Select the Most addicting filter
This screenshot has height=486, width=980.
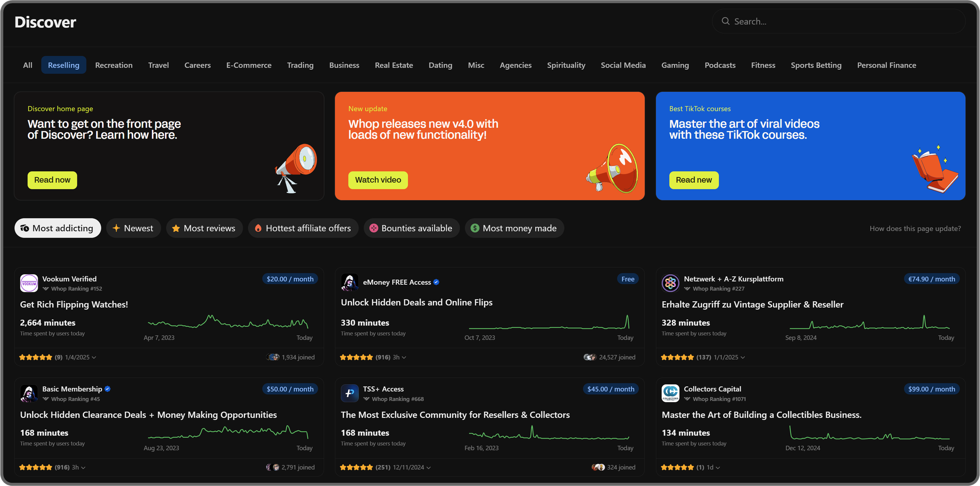[x=58, y=228]
